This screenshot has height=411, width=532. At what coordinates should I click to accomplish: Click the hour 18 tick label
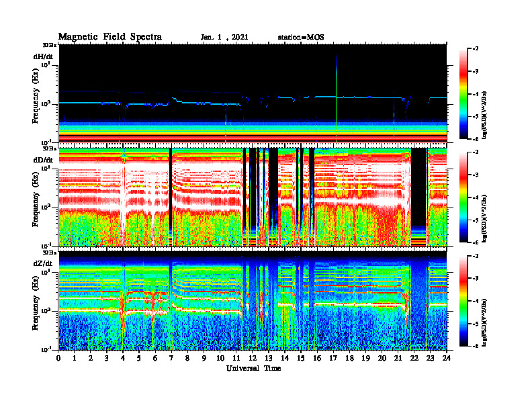tap(349, 359)
